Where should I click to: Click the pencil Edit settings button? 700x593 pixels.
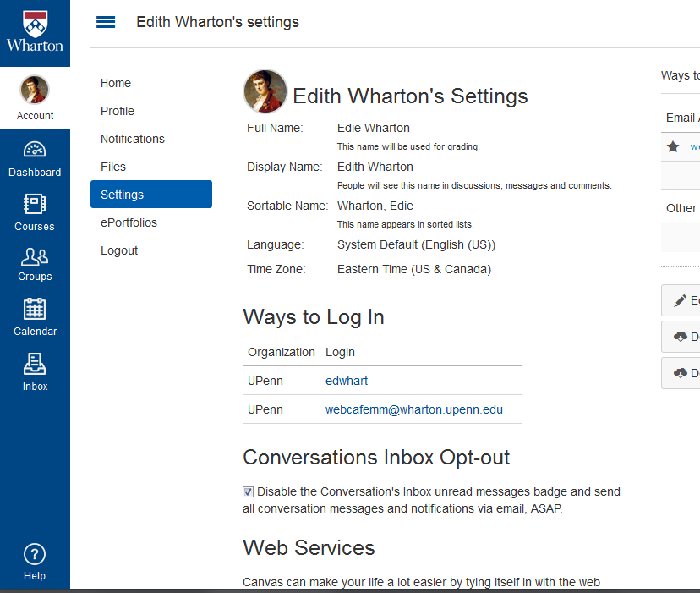[x=681, y=300]
